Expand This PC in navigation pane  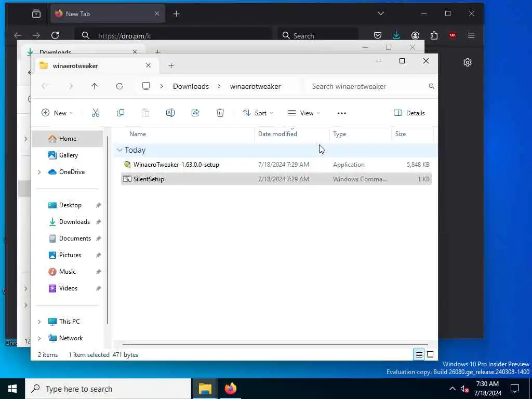point(39,322)
